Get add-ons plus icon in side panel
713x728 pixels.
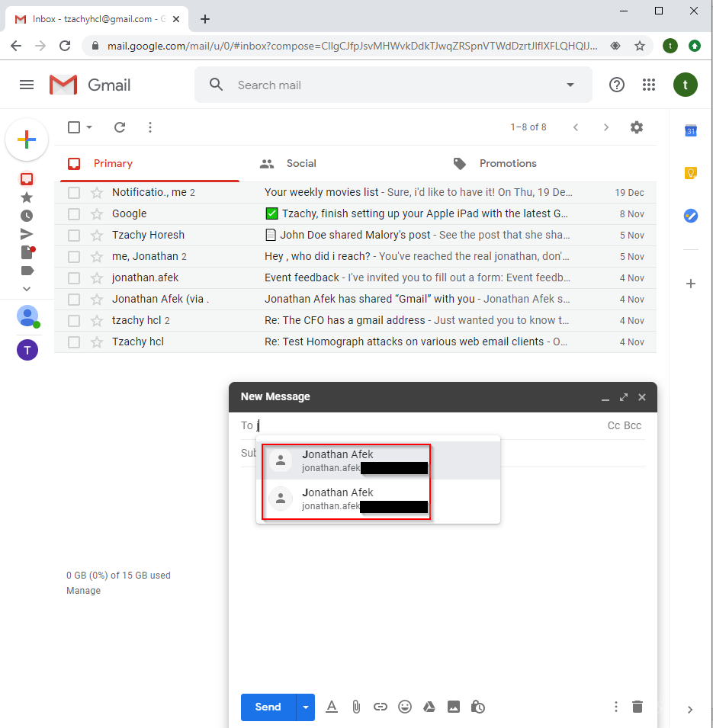691,284
